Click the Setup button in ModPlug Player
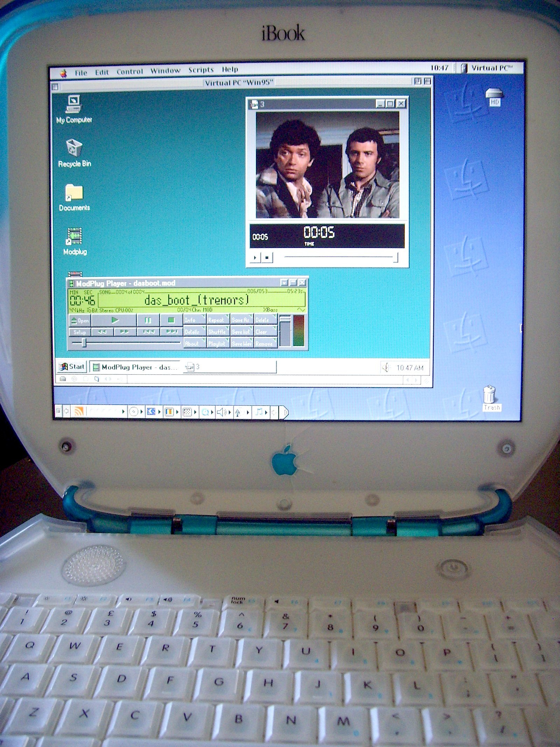 (79, 332)
